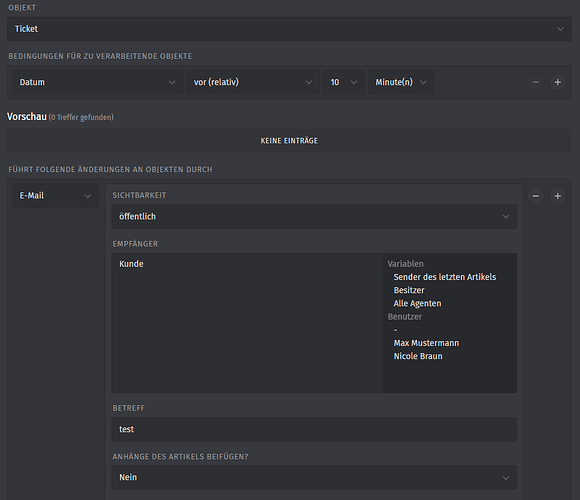Select Alle Agenten as recipient
The image size is (580, 500).
[x=417, y=304]
